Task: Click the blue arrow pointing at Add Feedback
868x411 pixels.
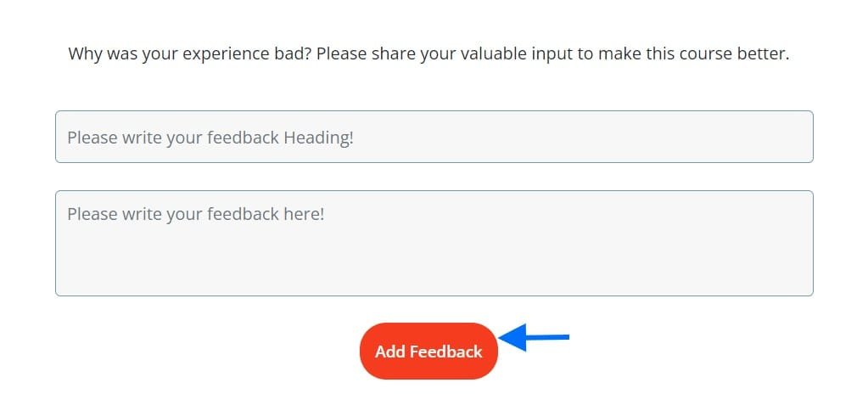Action: 535,337
